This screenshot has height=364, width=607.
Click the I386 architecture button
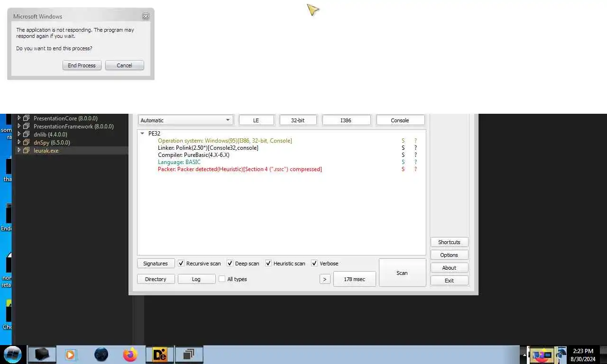[x=346, y=120]
